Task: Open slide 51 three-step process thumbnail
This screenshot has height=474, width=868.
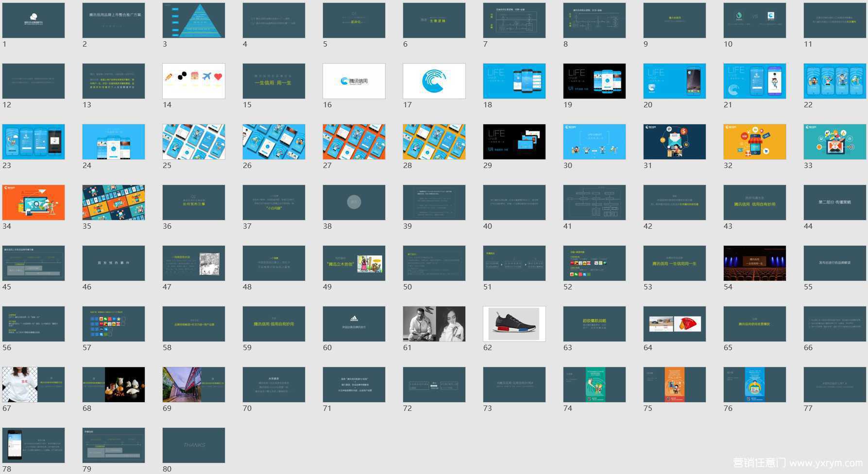Action: point(514,263)
